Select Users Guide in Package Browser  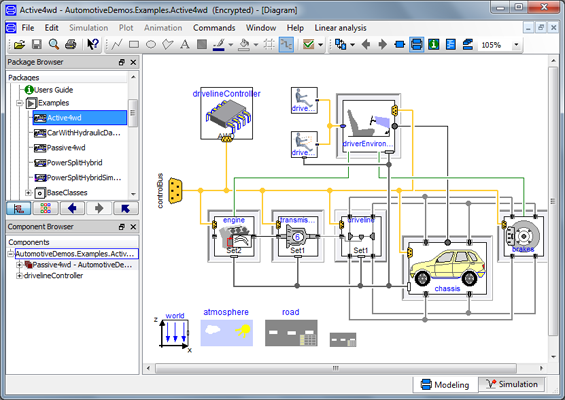tap(49, 90)
